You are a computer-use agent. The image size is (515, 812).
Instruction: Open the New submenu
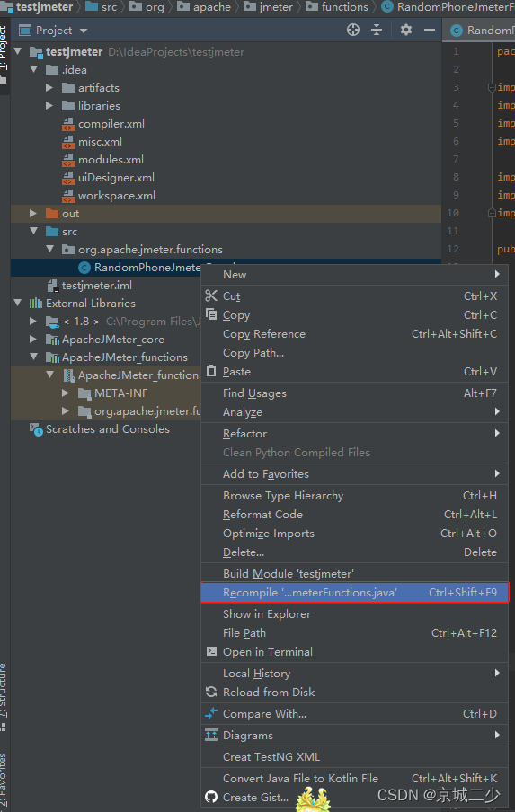pyautogui.click(x=354, y=275)
